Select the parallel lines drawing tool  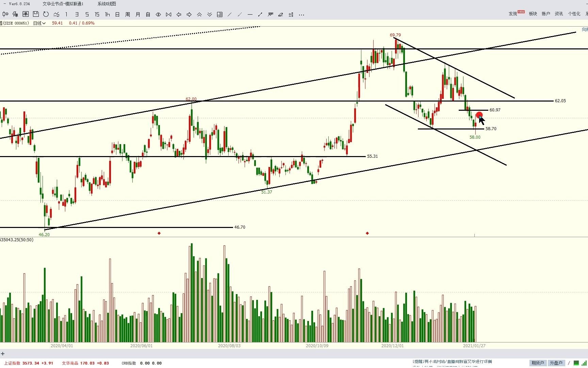[x=271, y=14]
